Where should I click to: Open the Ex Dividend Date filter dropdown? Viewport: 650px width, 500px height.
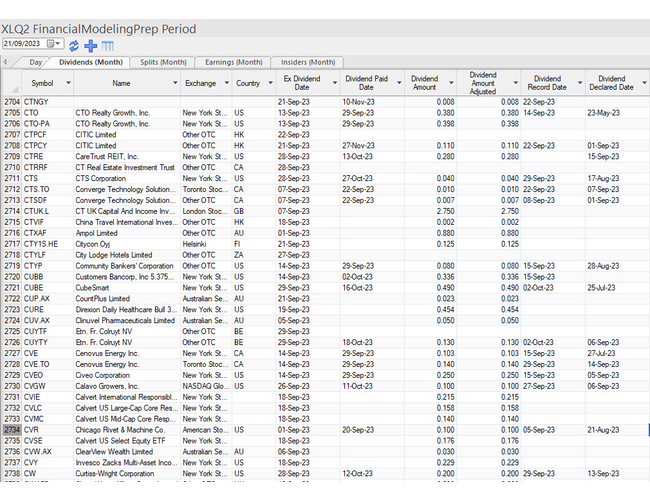coord(335,83)
